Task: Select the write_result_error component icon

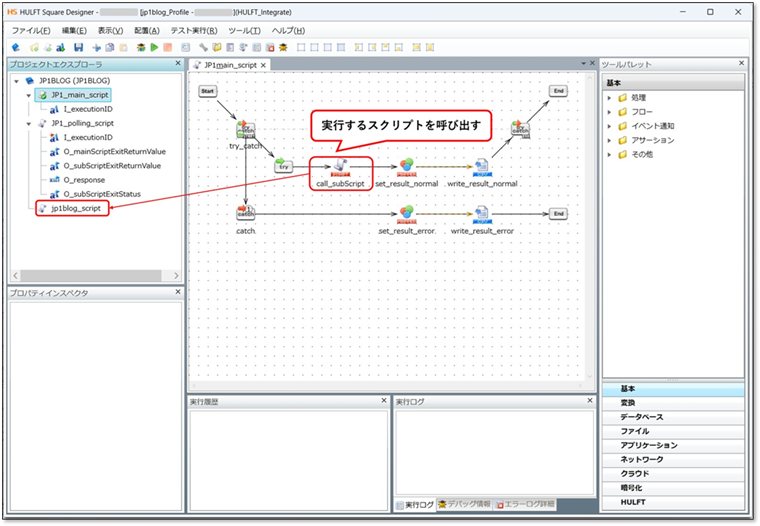Action: point(482,213)
